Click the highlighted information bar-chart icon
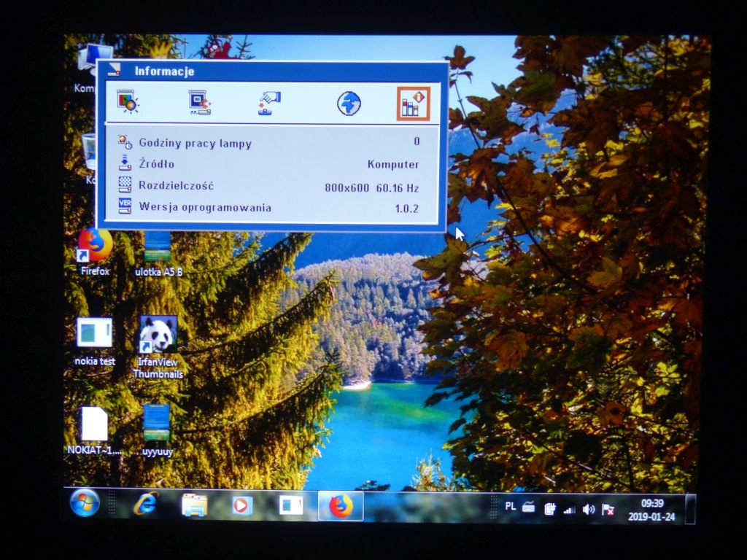This screenshot has width=747, height=560. pyautogui.click(x=416, y=103)
